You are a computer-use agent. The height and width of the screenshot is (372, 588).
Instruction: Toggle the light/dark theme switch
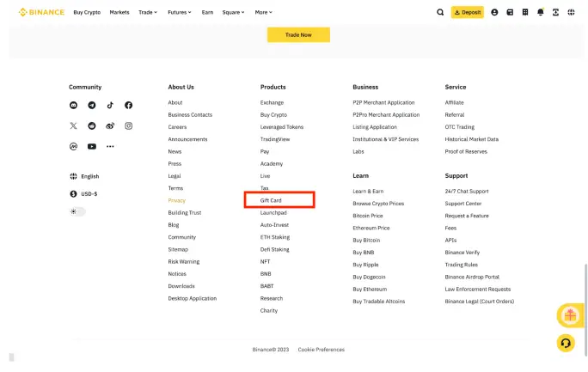[77, 211]
